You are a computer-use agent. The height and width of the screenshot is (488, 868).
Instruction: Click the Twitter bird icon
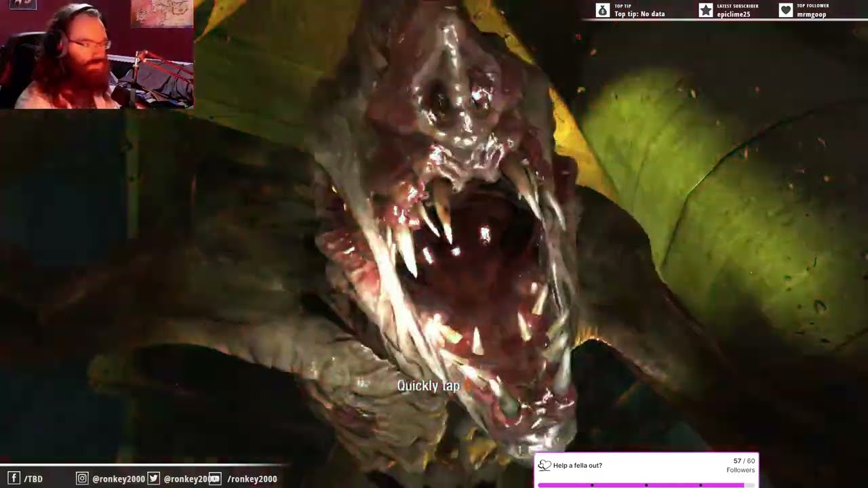(153, 479)
